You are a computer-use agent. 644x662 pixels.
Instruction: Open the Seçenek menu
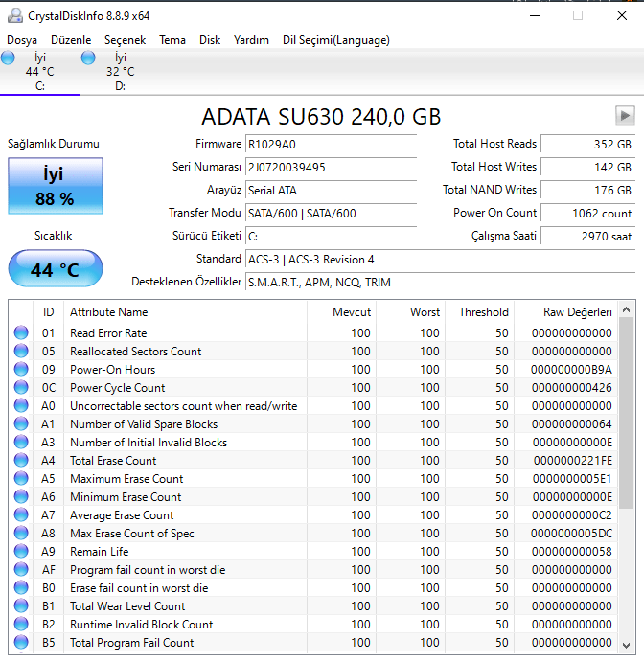125,40
